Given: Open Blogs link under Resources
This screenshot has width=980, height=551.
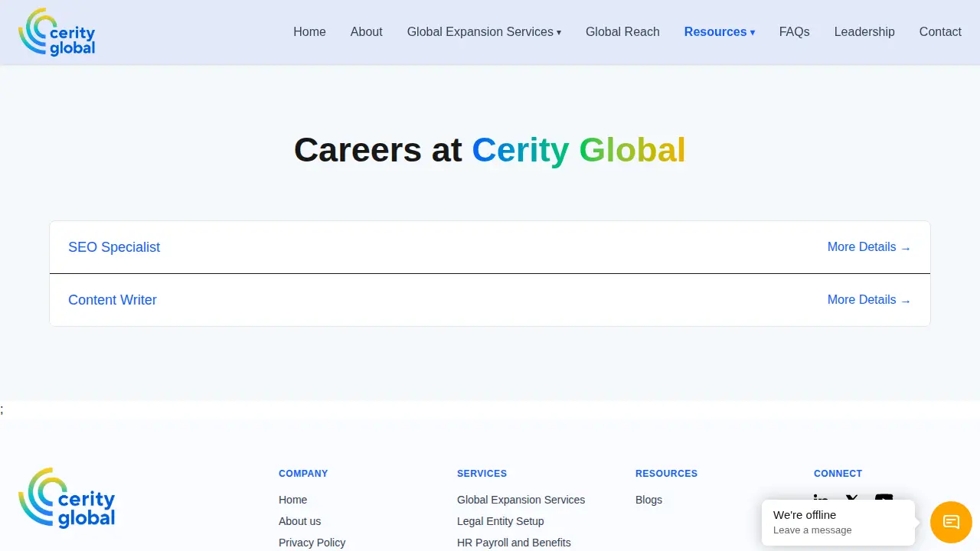Looking at the screenshot, I should [648, 500].
